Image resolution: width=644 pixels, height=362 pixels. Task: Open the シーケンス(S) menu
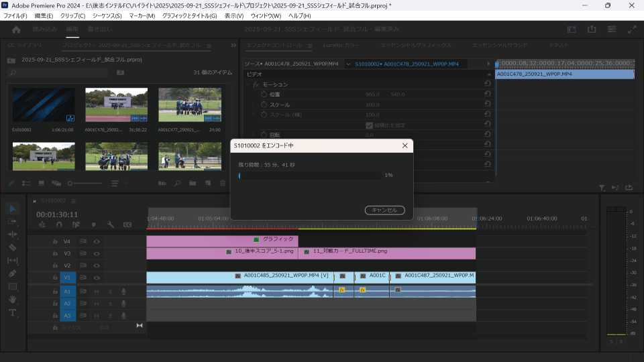[x=107, y=15]
